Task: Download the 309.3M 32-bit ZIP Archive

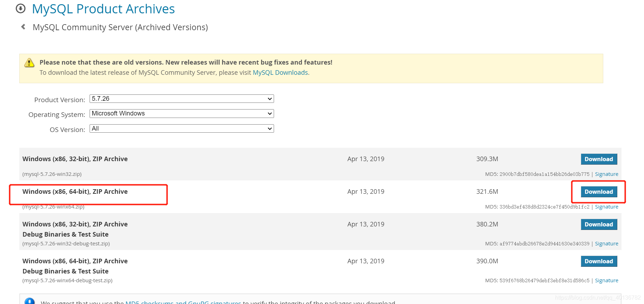Action: click(x=599, y=159)
